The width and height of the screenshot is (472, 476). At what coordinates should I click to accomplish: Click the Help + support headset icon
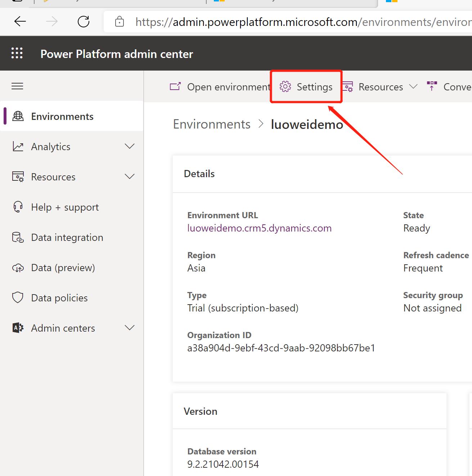point(18,207)
